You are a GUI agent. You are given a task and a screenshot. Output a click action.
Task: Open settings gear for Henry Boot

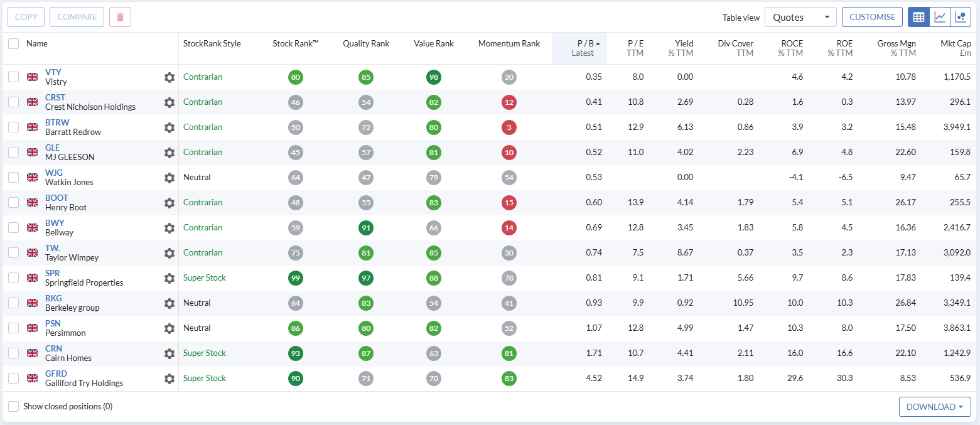pos(169,203)
